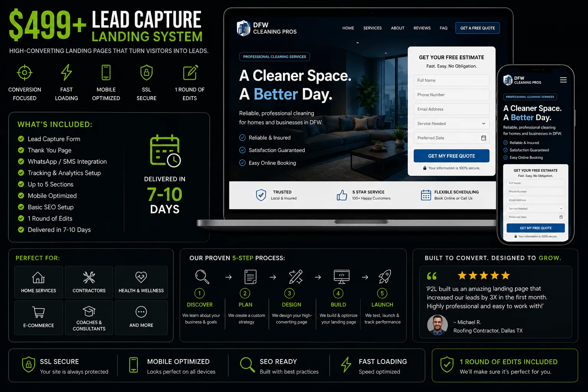The image size is (588, 392).
Task: Click the E-Commerce cart icon
Action: pos(38,312)
